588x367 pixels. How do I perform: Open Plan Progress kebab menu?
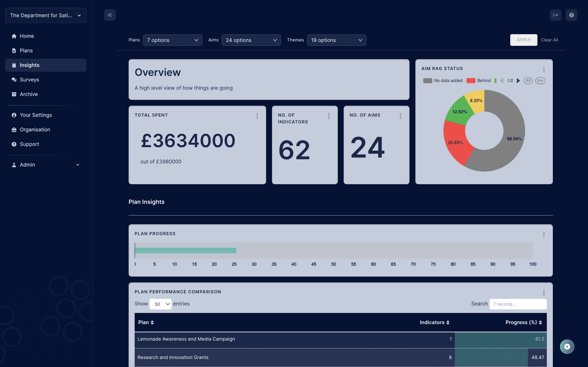click(543, 235)
